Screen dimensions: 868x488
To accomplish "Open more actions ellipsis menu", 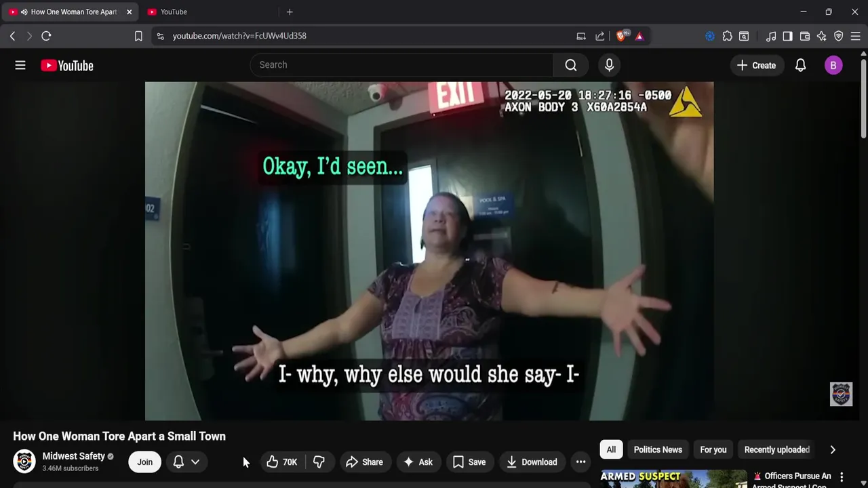I will (x=580, y=462).
